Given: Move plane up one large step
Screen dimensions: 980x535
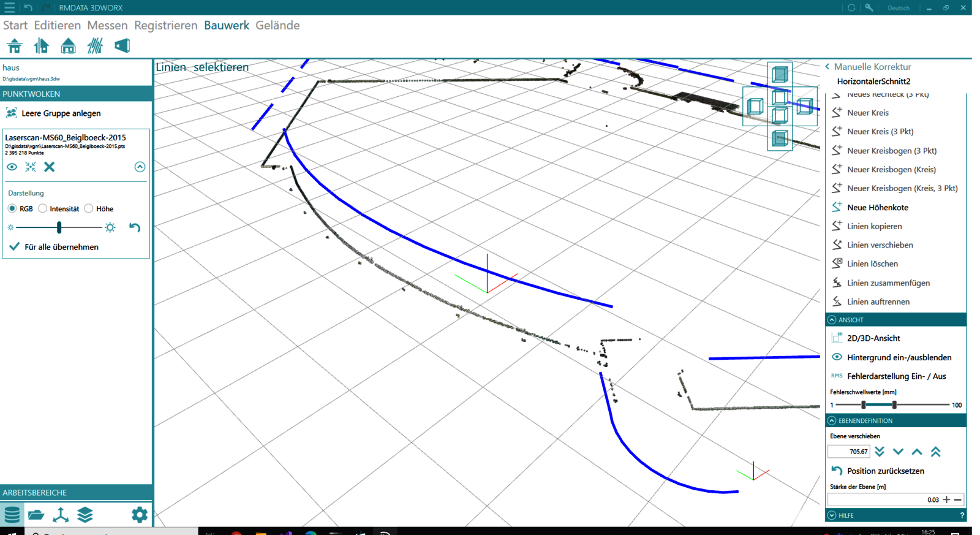Looking at the screenshot, I should 935,452.
